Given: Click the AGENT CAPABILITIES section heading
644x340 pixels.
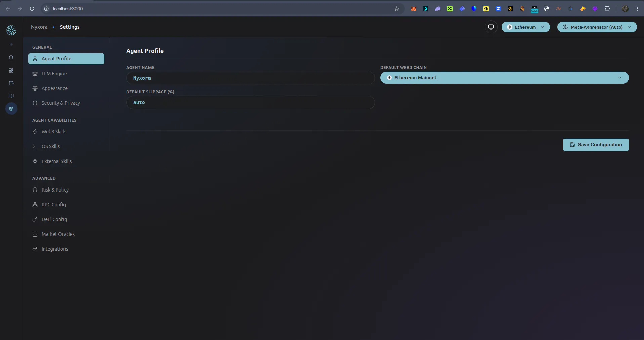Looking at the screenshot, I should coord(54,120).
